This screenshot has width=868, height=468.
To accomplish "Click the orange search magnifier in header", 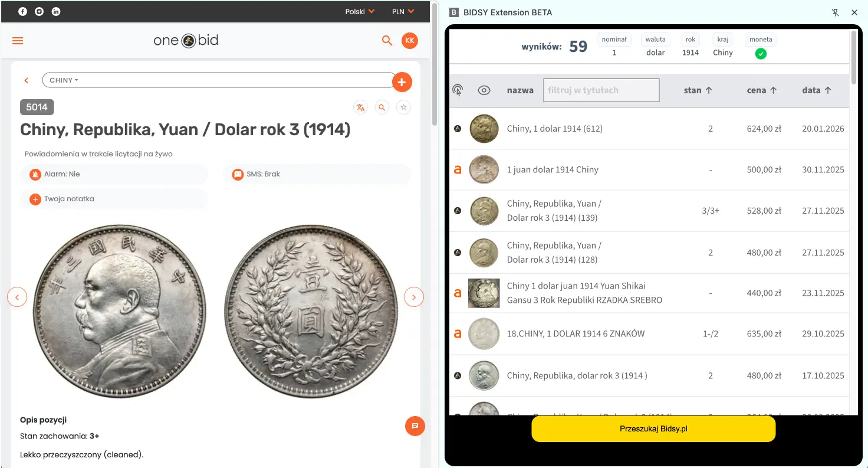I will tap(387, 40).
